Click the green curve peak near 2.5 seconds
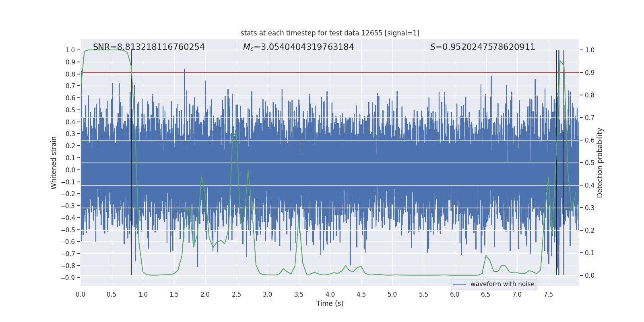 coord(236,132)
